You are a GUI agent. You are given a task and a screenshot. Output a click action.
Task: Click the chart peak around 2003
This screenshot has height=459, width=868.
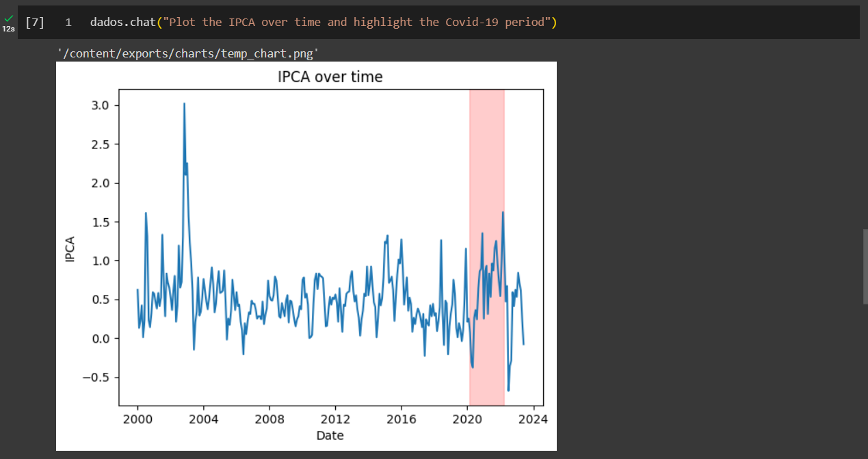185,104
